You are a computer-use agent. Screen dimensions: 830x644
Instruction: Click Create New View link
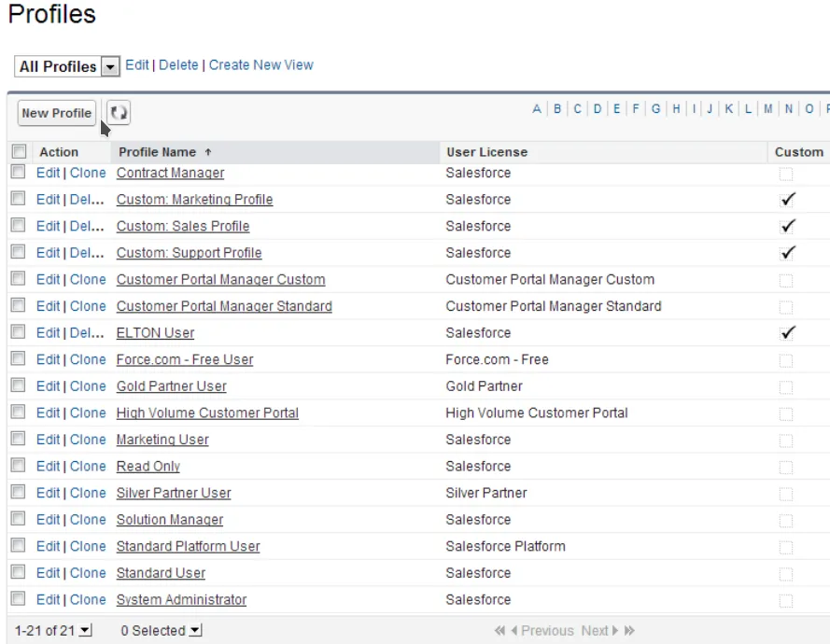(261, 65)
